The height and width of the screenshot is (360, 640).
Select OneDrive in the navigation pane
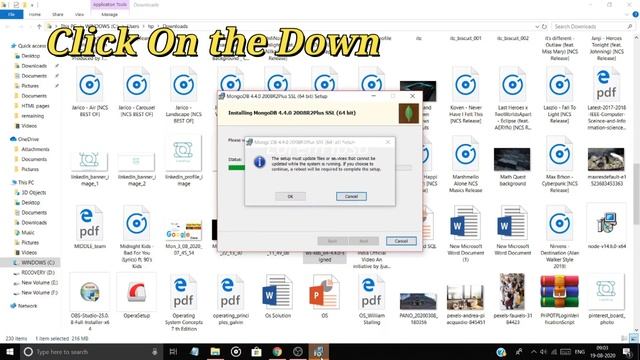coord(28,139)
